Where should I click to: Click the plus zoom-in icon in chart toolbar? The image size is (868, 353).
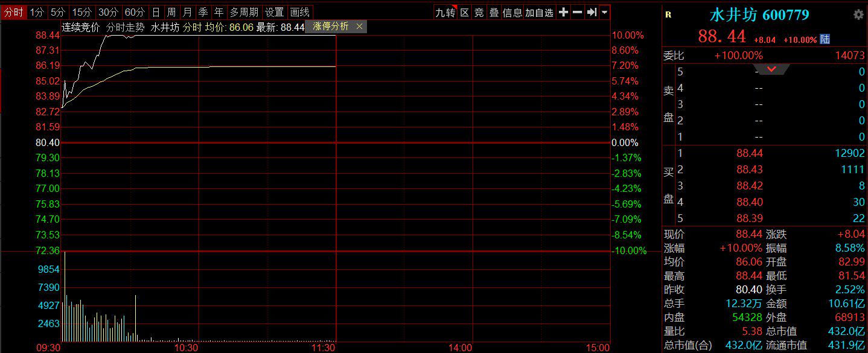click(x=563, y=12)
